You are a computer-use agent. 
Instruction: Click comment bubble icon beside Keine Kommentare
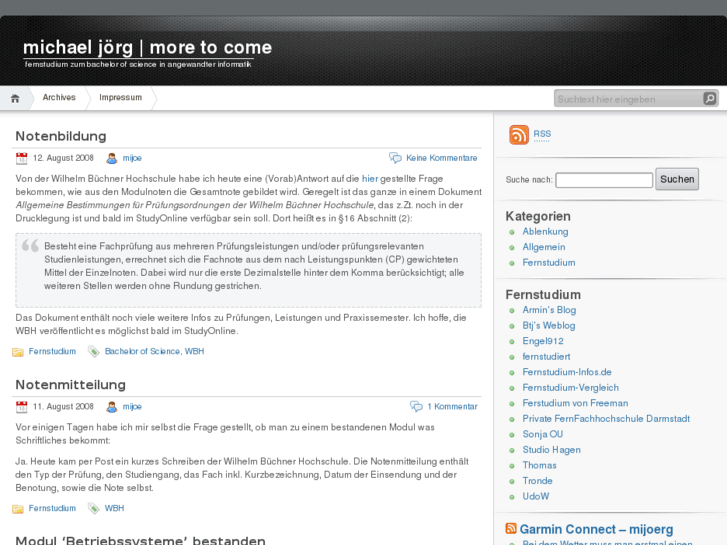coord(395,158)
